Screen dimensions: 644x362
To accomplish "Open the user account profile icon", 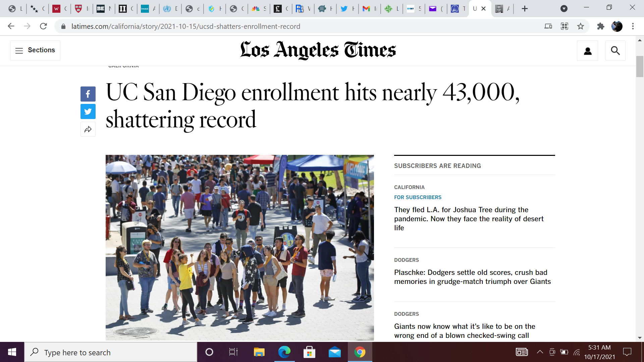I will [587, 51].
